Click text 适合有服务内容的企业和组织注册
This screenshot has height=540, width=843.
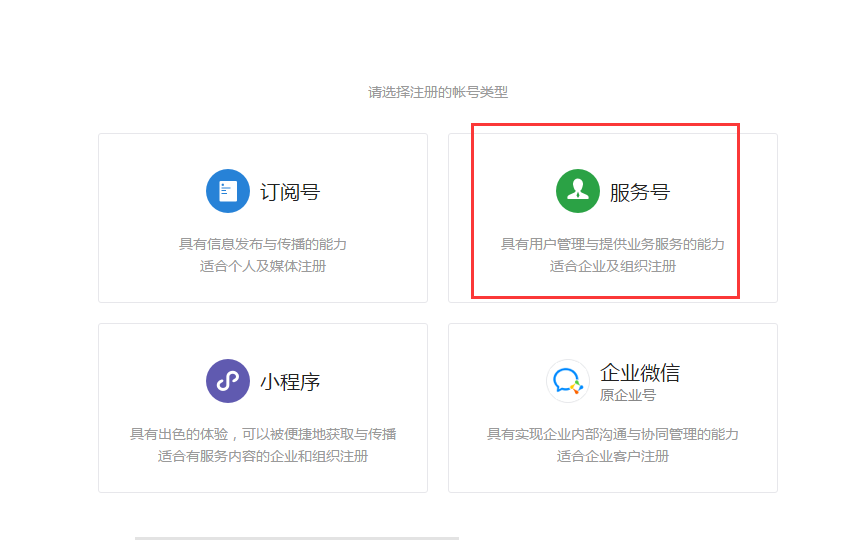click(x=263, y=456)
